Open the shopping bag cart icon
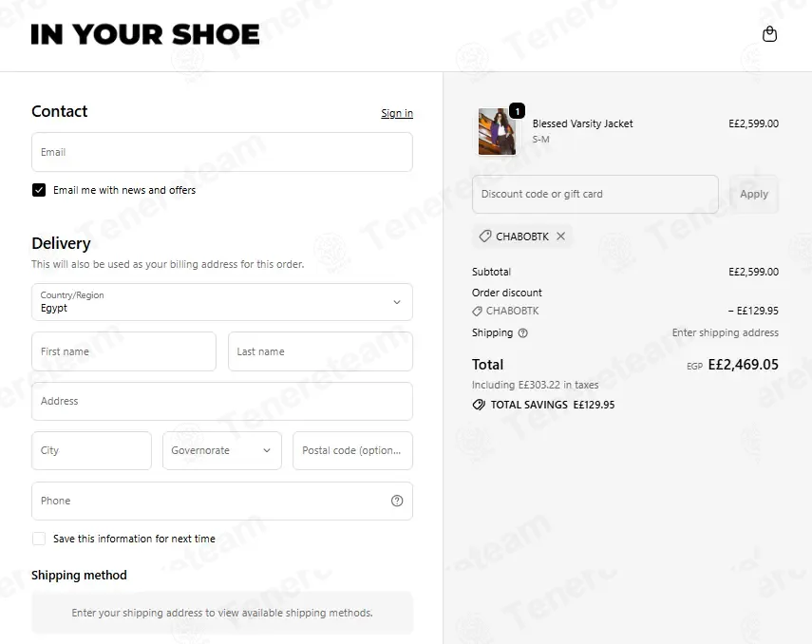The image size is (812, 644). (769, 34)
